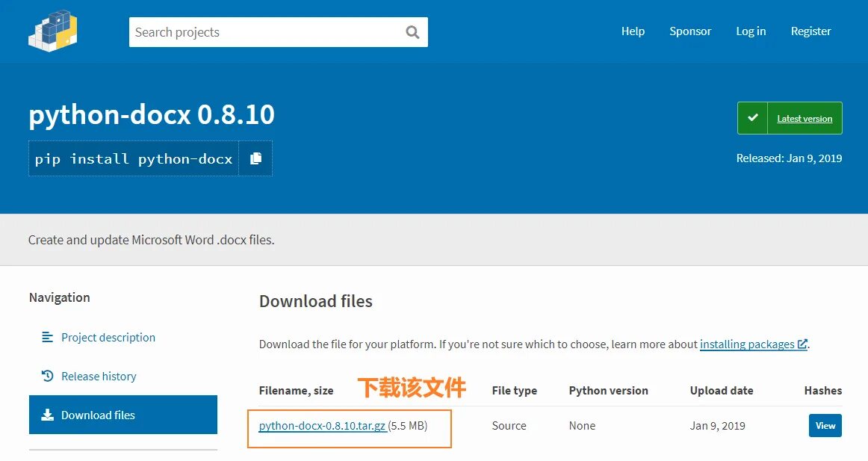Focus the Search projects input field
868x461 pixels.
[279, 32]
